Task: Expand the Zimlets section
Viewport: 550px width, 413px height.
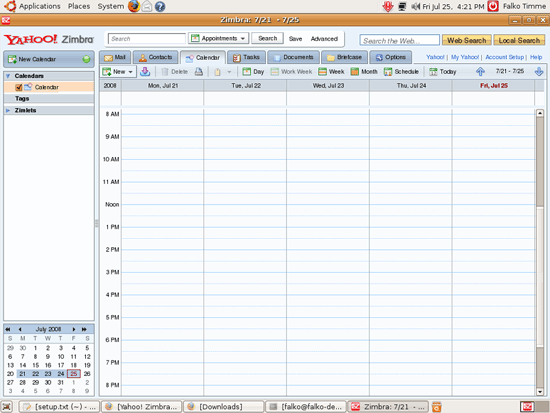Action: [x=8, y=110]
